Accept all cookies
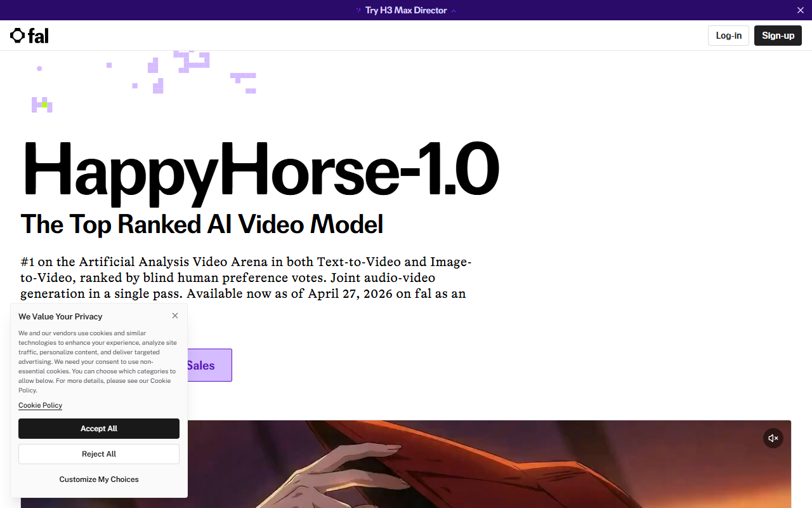 tap(99, 429)
